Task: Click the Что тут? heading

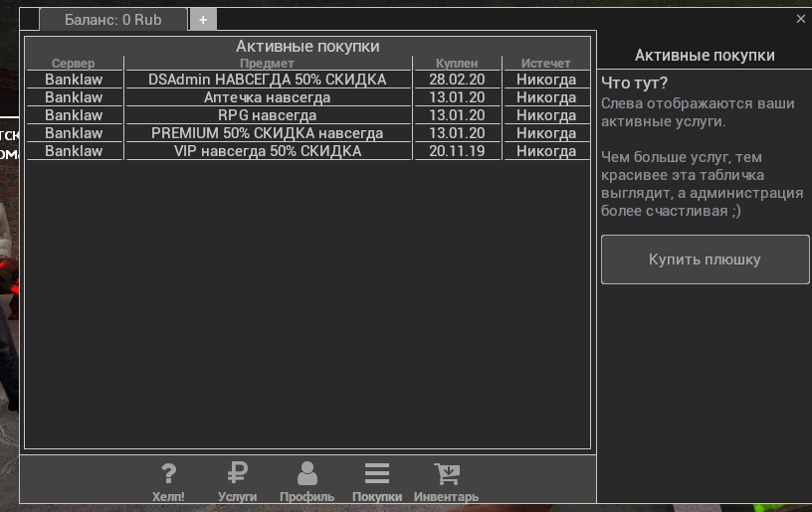Action: (x=635, y=83)
